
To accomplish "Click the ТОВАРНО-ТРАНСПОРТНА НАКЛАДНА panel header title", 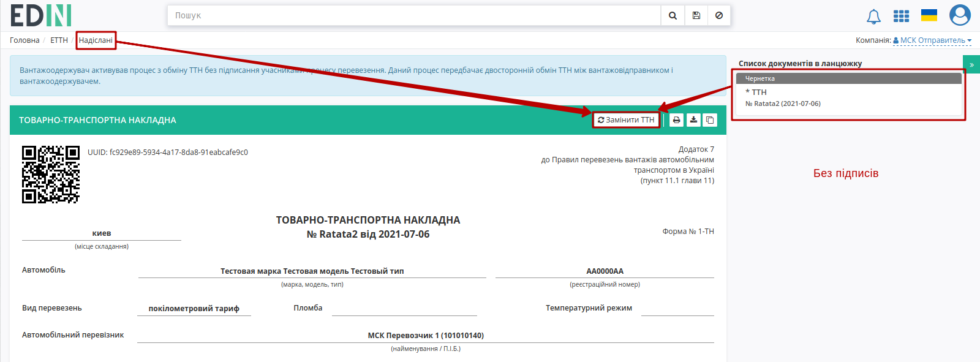I will [97, 120].
